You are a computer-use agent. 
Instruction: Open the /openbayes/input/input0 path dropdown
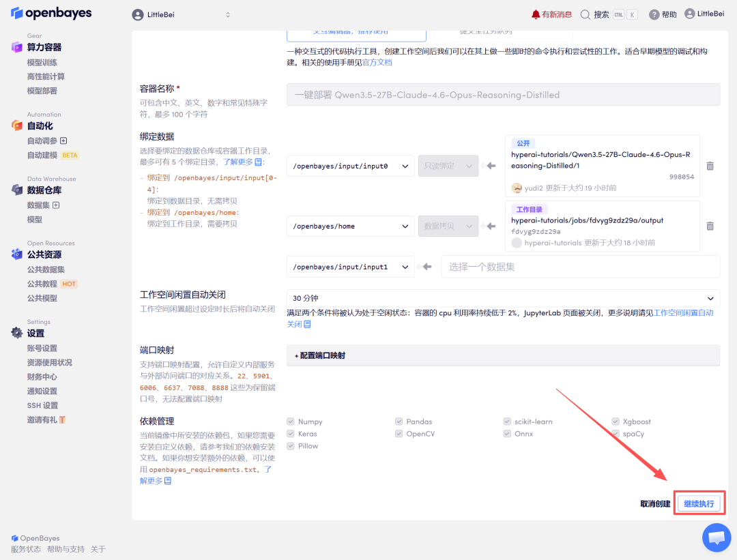350,166
